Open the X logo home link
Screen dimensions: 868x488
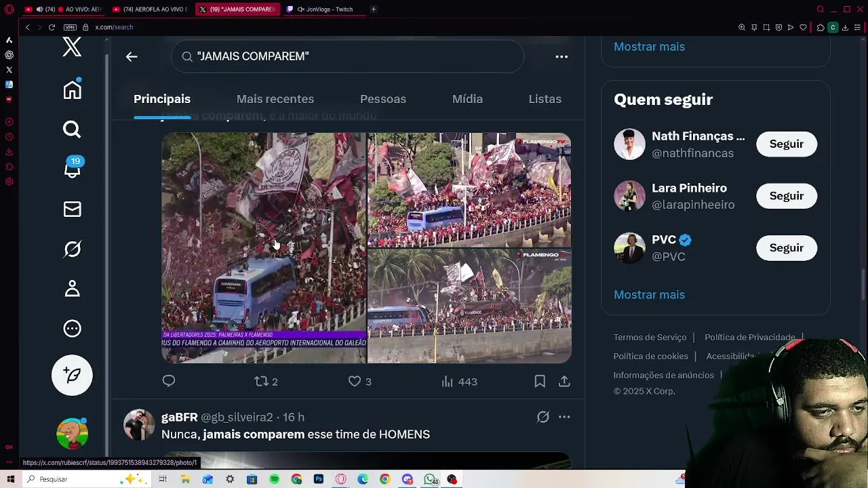click(72, 47)
